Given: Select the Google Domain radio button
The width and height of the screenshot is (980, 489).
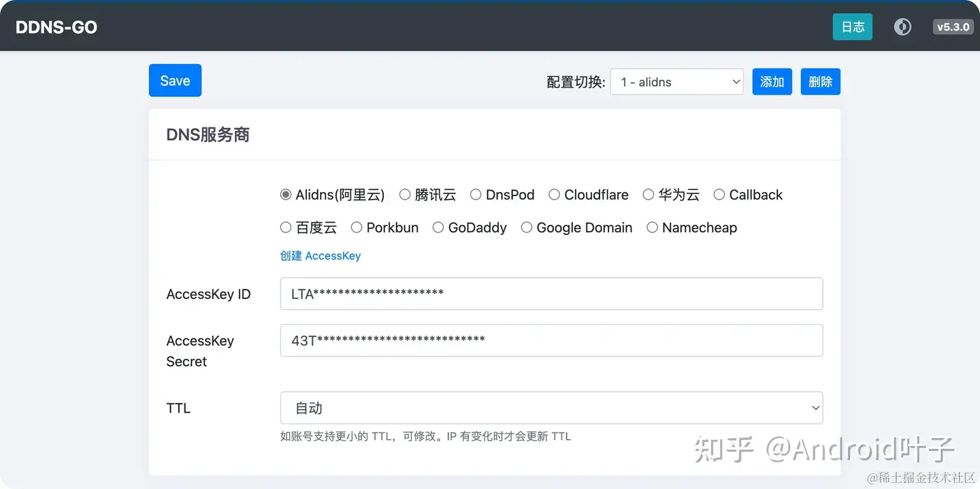Looking at the screenshot, I should 527,227.
